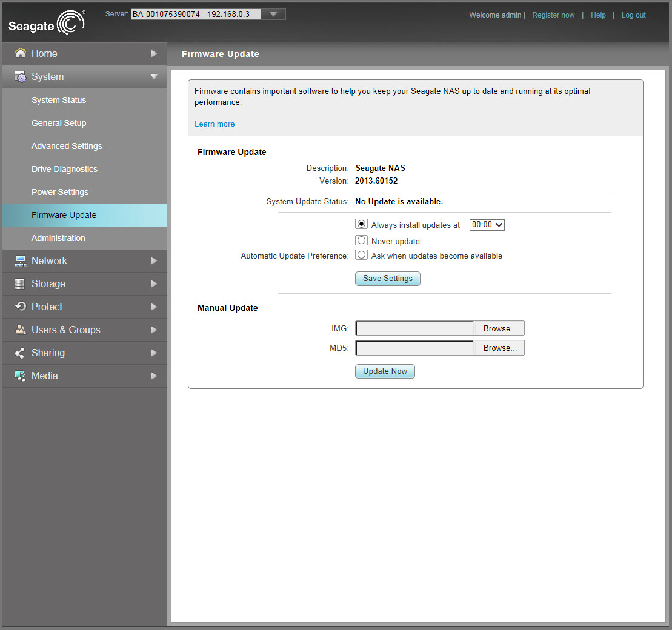672x630 pixels.
Task: Click the System gear icon
Action: (20, 77)
